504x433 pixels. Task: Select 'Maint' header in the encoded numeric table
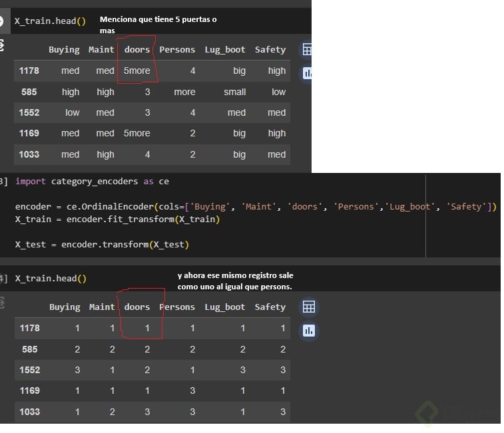[x=102, y=307]
